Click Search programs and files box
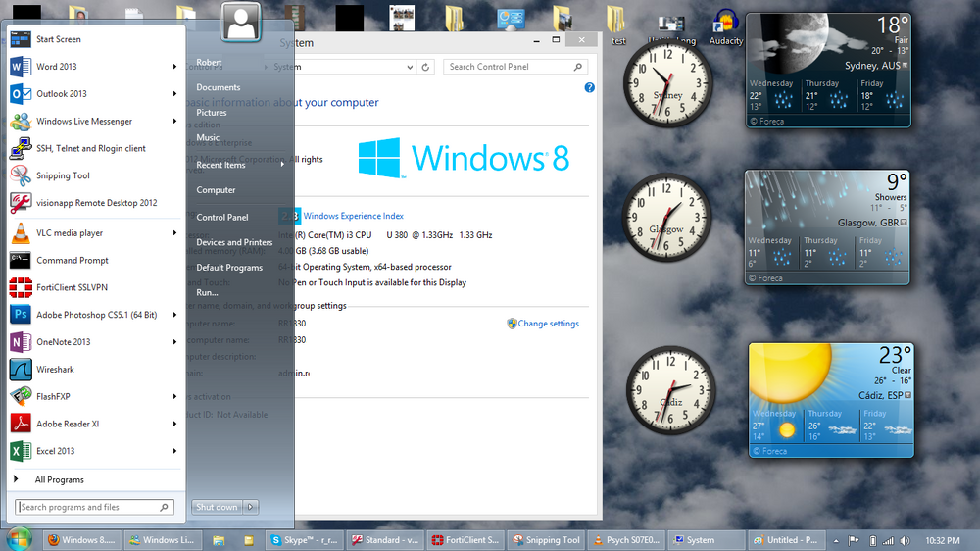 pyautogui.click(x=94, y=507)
